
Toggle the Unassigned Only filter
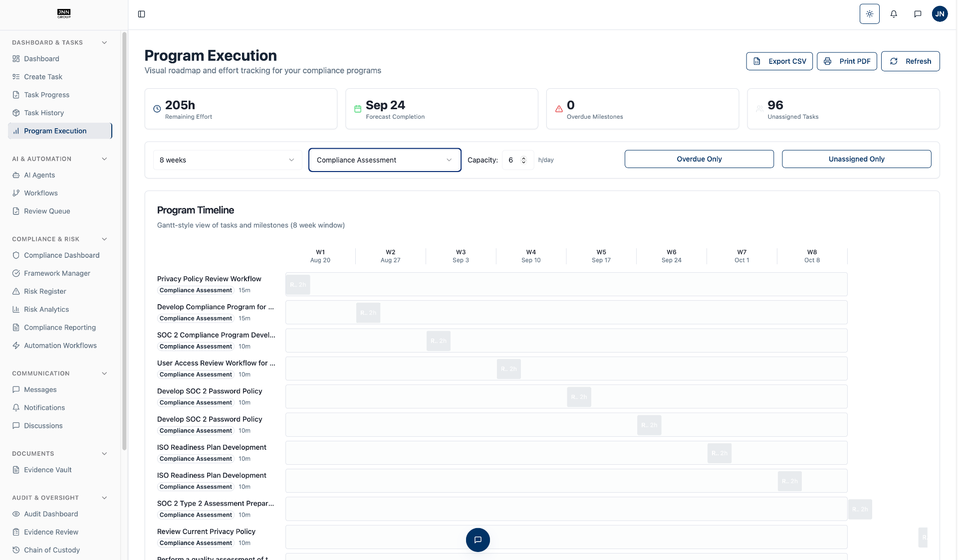coord(856,159)
